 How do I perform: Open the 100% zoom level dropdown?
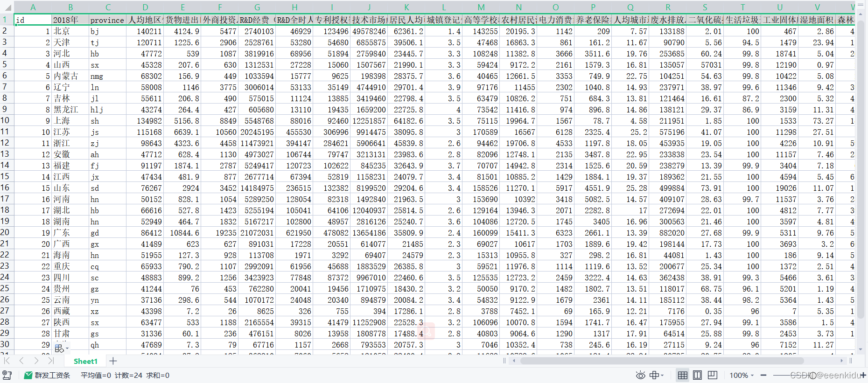(742, 375)
